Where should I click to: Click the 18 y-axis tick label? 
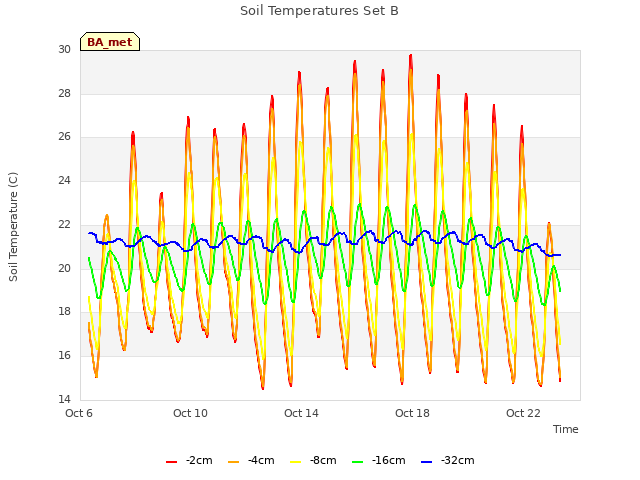64,311
